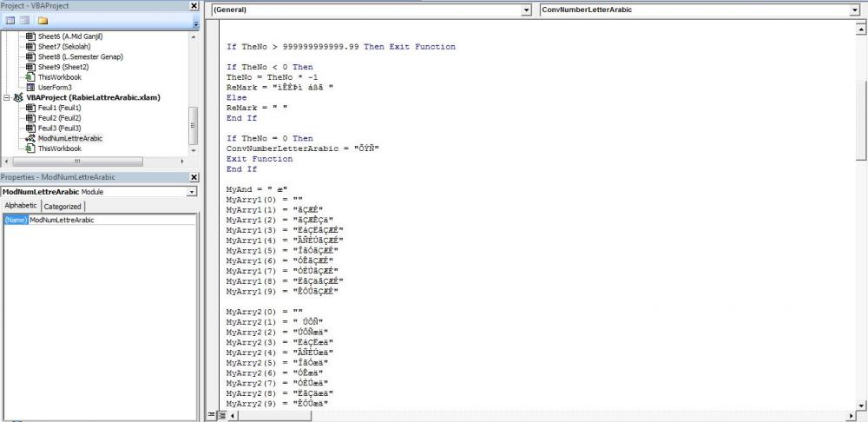Select Feuil2 (Feuil2) sheet item
The width and height of the screenshot is (868, 422).
click(x=59, y=117)
